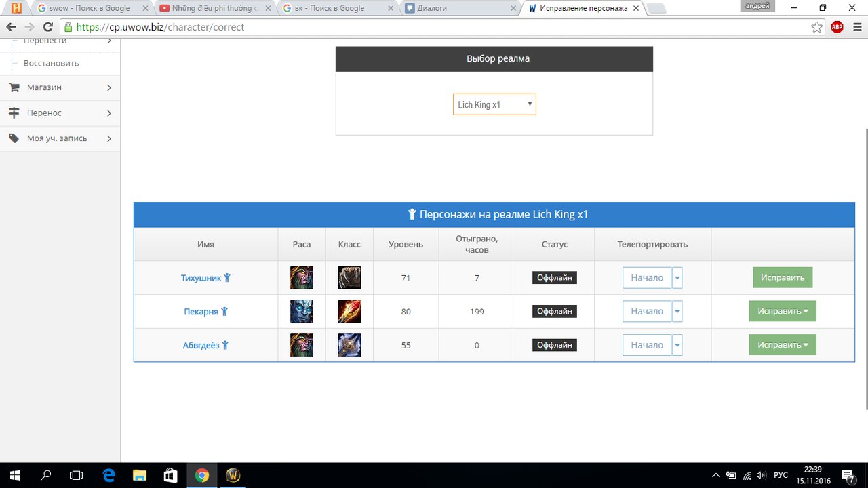Image resolution: width=868 pixels, height=488 pixels.
Task: Open the Chrome menu with the three dots
Action: [x=857, y=27]
